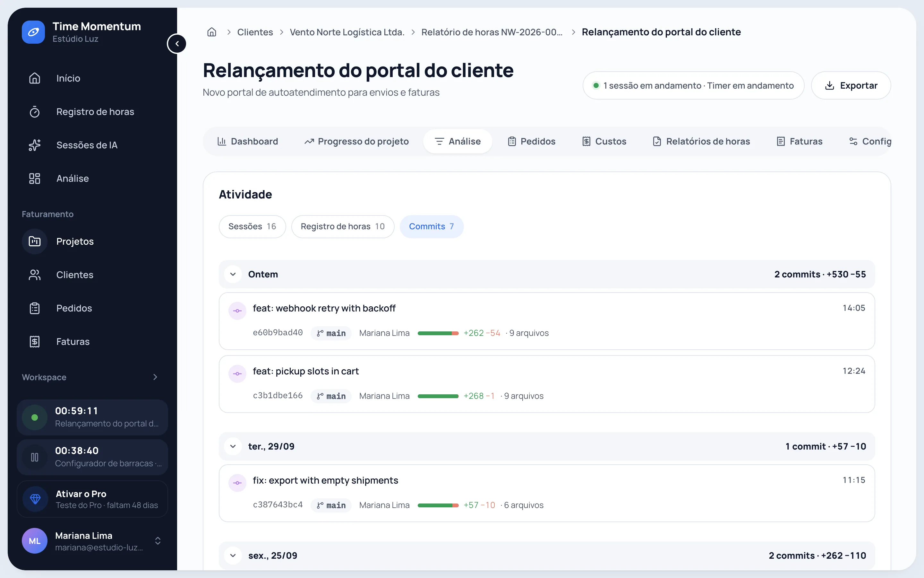Collapse the Ontem commit group
Image resolution: width=924 pixels, height=578 pixels.
pyautogui.click(x=233, y=275)
